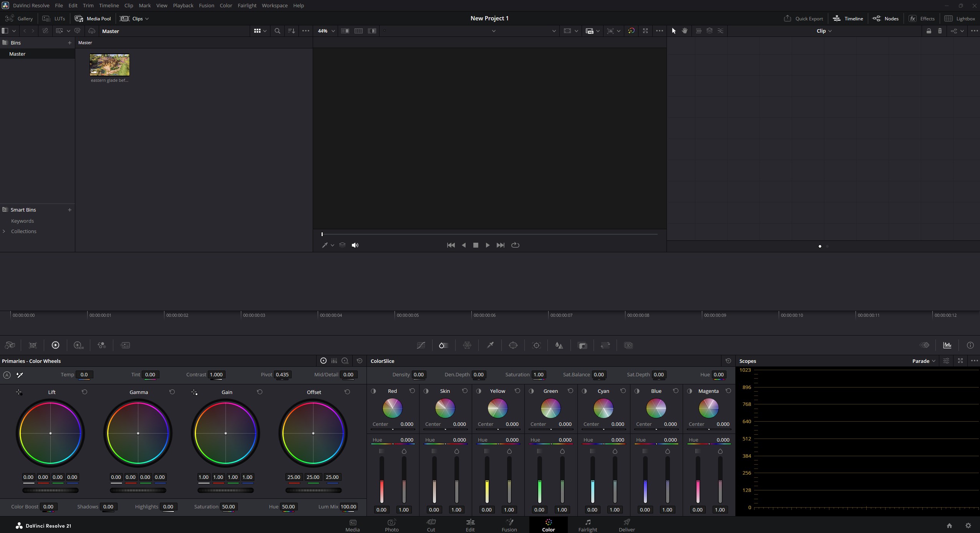Show the Effects library

pos(922,18)
